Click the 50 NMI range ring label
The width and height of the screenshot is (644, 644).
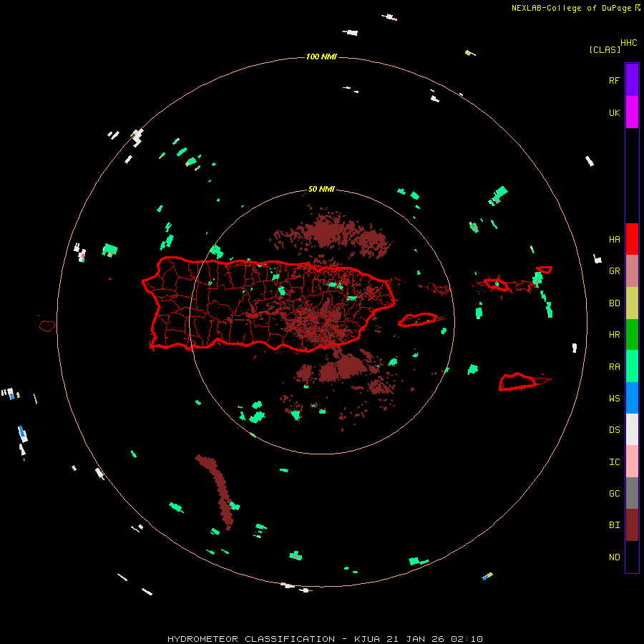coord(321,189)
